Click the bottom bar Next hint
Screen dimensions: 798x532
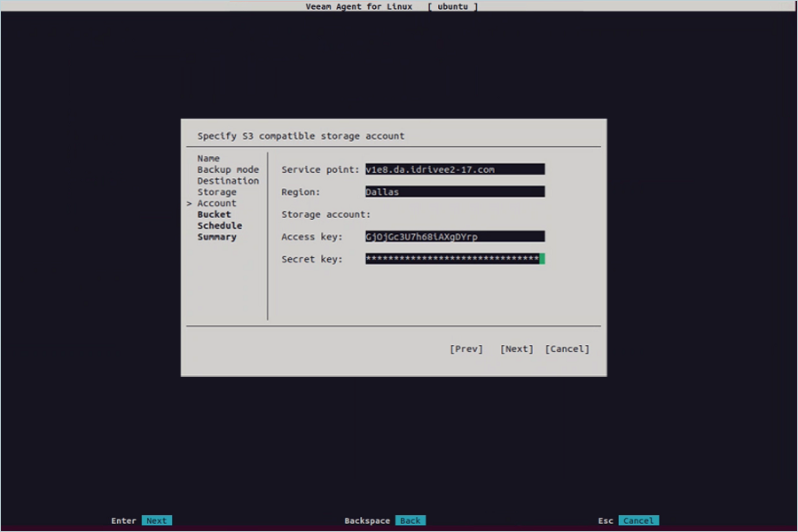(157, 520)
